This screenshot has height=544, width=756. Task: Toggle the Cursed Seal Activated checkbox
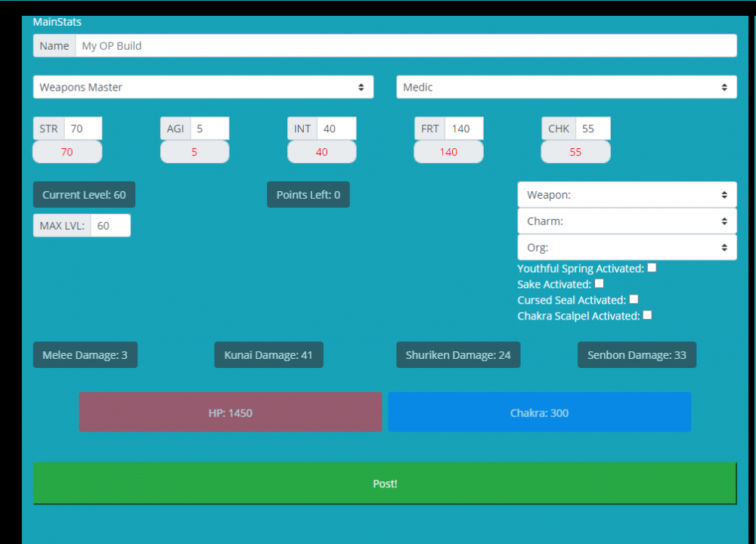click(x=634, y=300)
